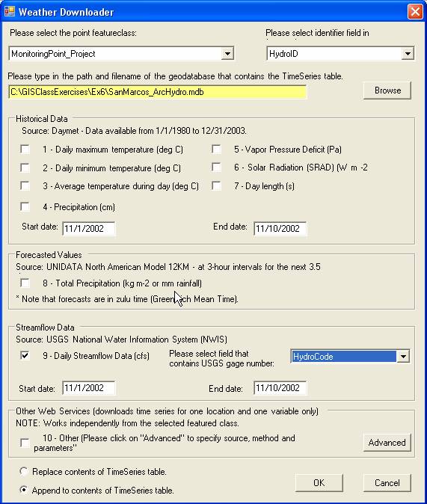Select Replace contents of TimeSeries table

tap(23, 472)
